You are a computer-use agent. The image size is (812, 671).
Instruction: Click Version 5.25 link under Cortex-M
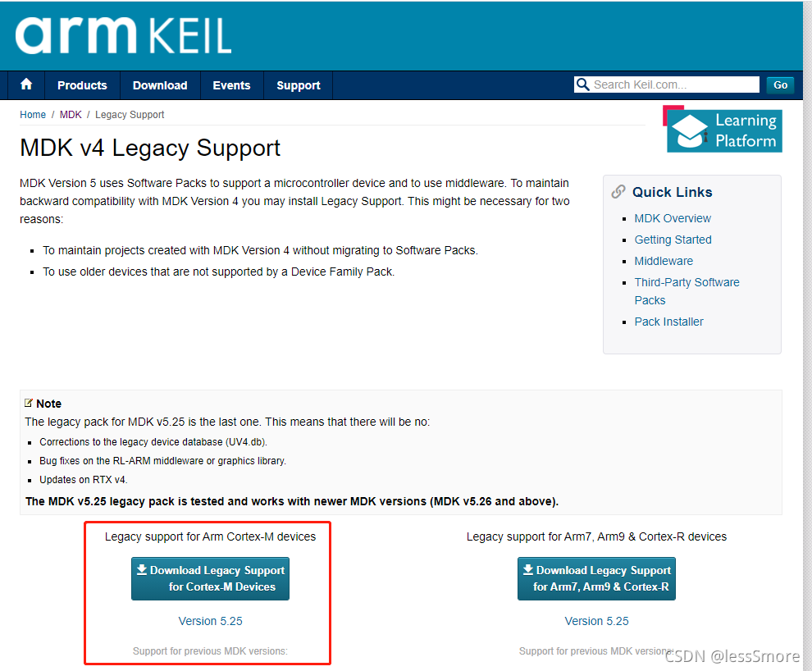coord(210,621)
